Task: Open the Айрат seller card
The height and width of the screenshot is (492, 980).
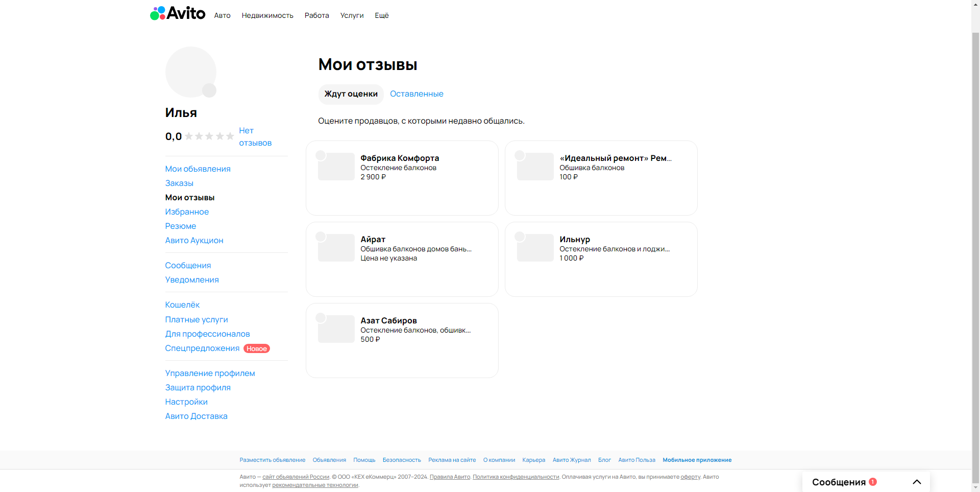Action: [402, 259]
